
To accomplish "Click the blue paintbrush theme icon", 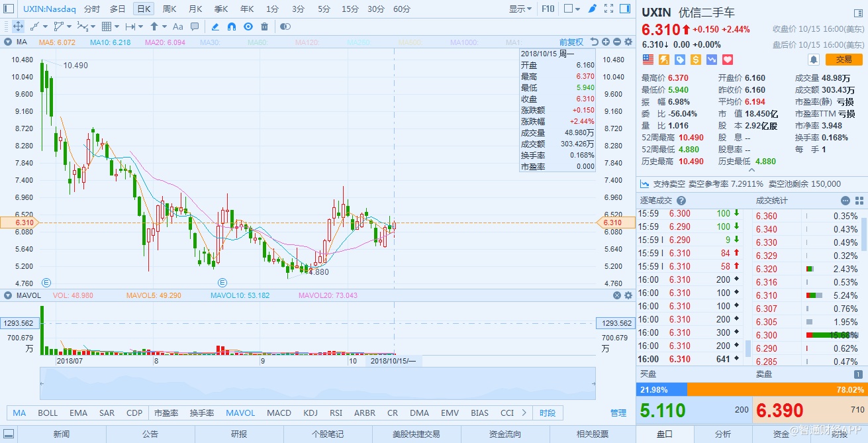I will coord(592,9).
